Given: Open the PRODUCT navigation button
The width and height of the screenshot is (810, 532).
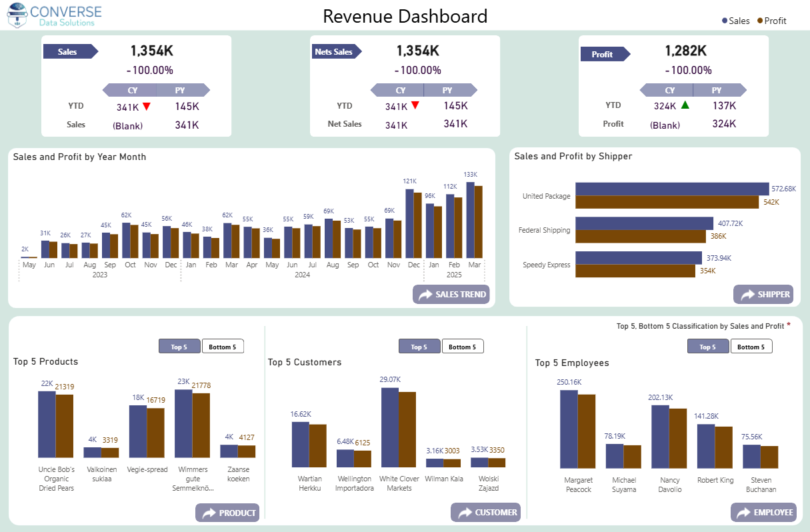Looking at the screenshot, I should (x=227, y=513).
